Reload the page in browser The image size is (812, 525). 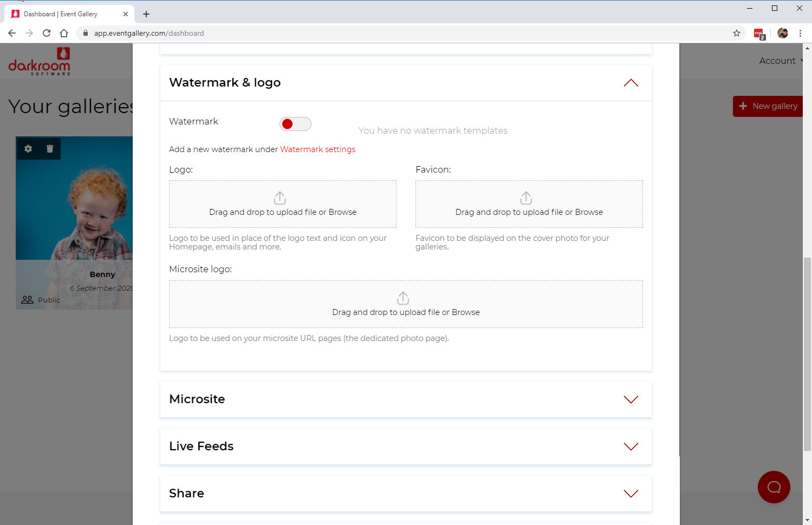click(x=47, y=33)
